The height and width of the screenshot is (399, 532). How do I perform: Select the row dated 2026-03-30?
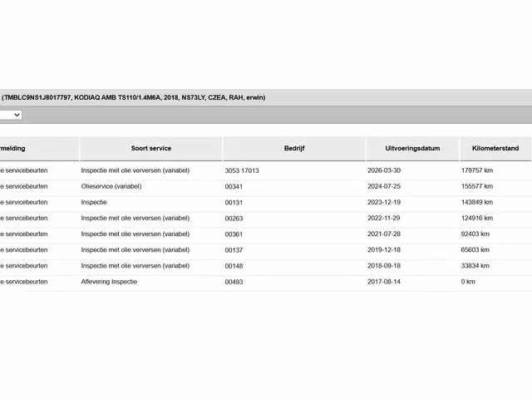pos(266,170)
